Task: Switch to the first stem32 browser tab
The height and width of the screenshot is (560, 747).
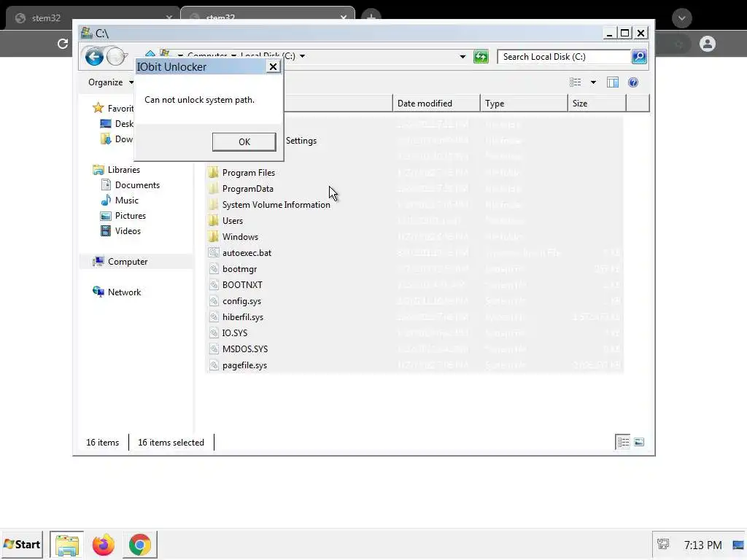Action: click(x=93, y=18)
